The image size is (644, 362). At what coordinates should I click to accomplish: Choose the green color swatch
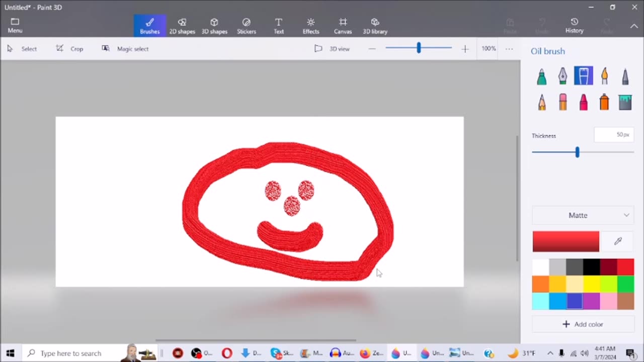(x=625, y=284)
